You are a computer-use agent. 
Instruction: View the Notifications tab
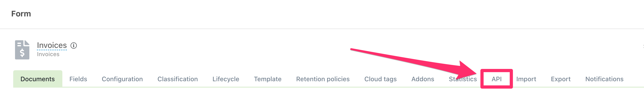point(604,79)
